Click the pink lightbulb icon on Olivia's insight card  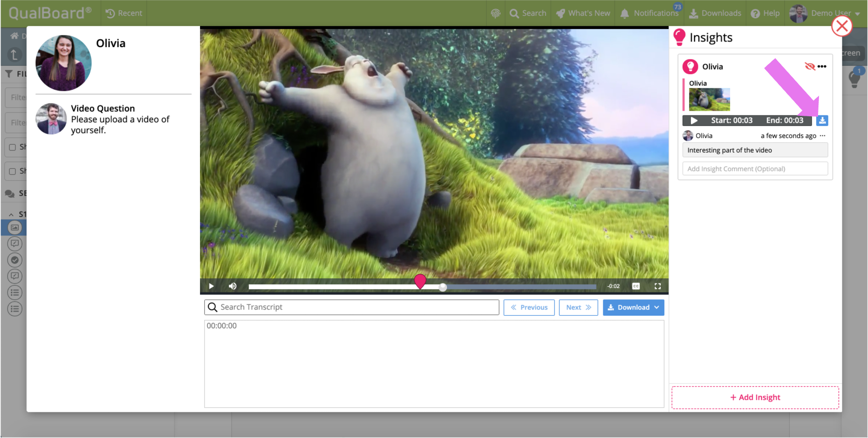pos(690,67)
